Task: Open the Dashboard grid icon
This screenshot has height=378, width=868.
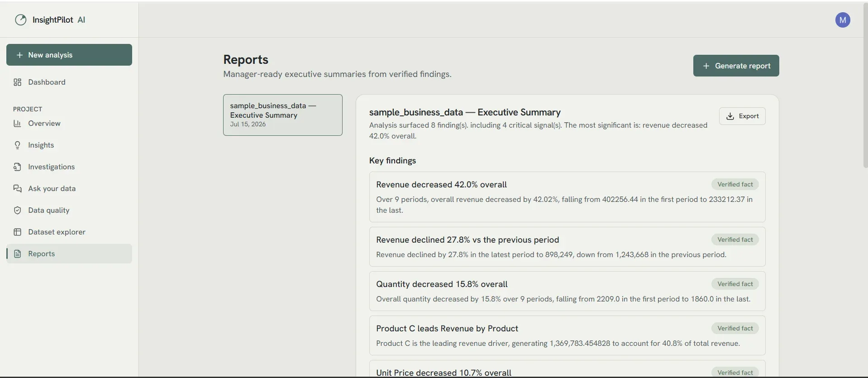Action: coord(18,82)
